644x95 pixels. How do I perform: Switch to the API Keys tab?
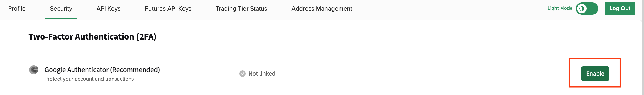pyautogui.click(x=108, y=9)
